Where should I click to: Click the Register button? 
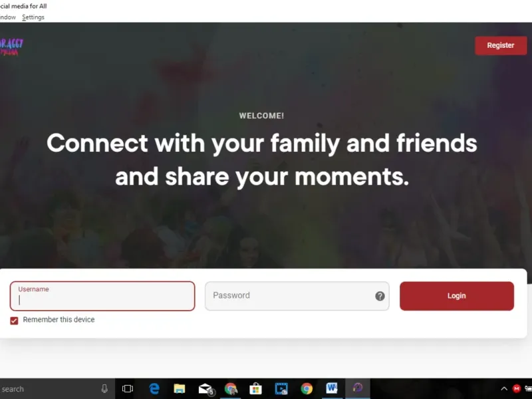[501, 45]
